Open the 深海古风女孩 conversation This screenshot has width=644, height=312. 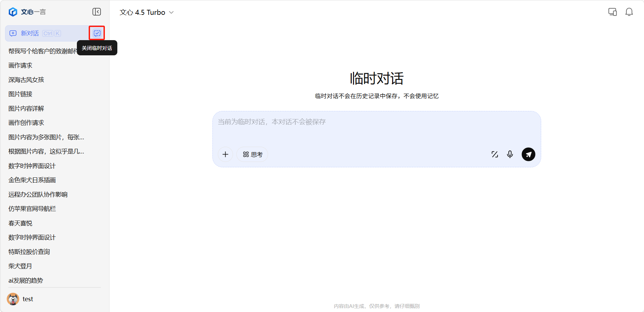point(26,80)
